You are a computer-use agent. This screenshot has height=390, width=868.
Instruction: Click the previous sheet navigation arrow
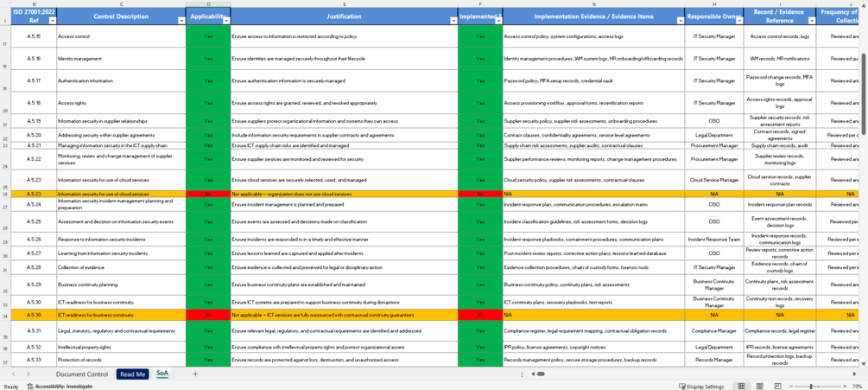[x=14, y=374]
